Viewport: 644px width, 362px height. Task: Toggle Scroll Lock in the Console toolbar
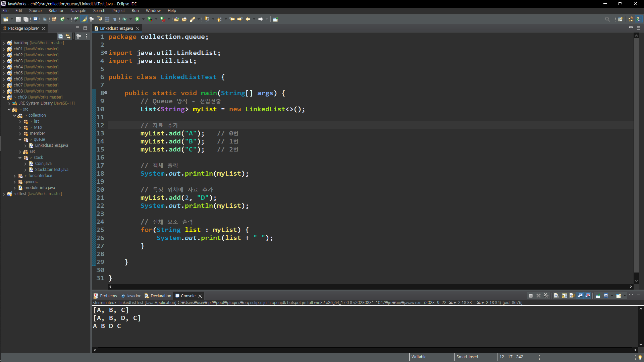tap(564, 296)
